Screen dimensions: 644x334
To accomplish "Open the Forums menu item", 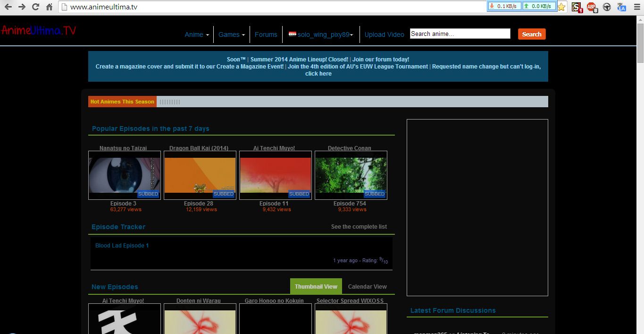I will pyautogui.click(x=266, y=34).
